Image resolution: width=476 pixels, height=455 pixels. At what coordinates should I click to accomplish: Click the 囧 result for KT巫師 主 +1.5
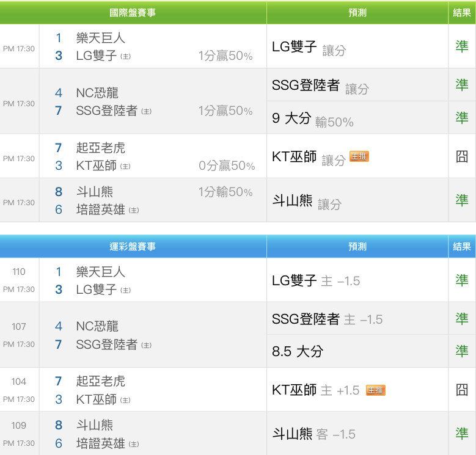(462, 390)
